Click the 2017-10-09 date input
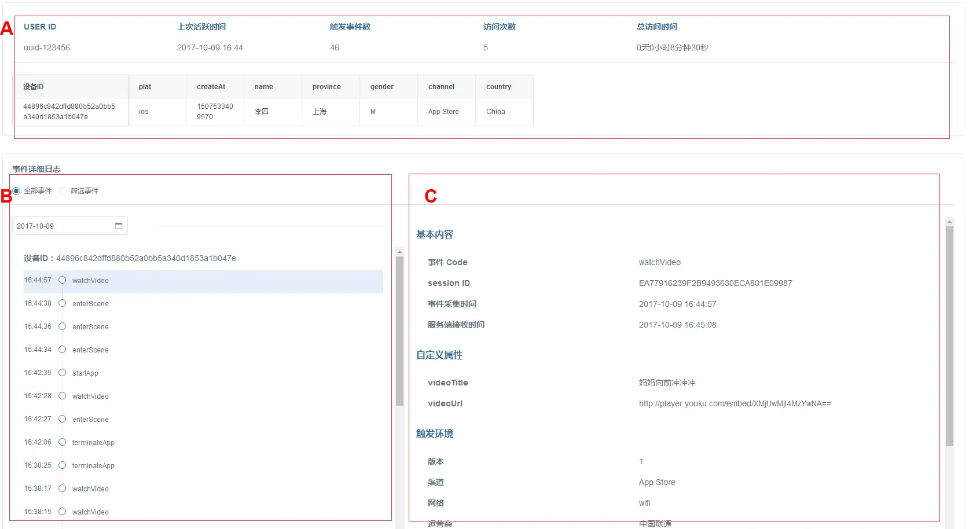This screenshot has width=980, height=529. pos(69,226)
